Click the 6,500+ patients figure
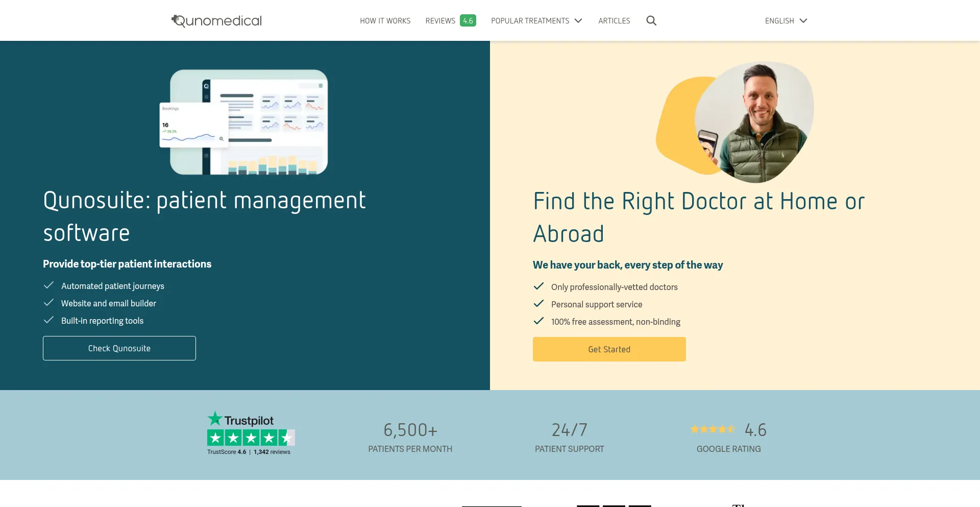 [x=410, y=430]
